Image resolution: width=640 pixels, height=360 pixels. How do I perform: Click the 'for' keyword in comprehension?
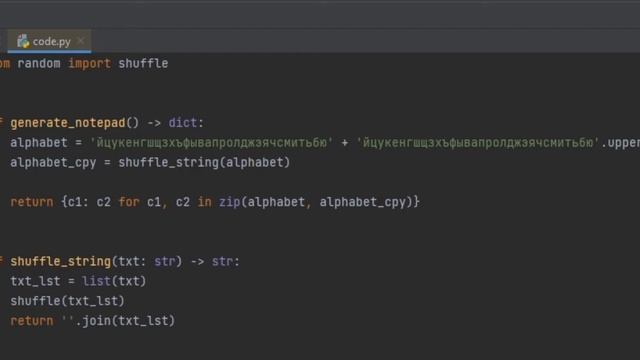129,202
